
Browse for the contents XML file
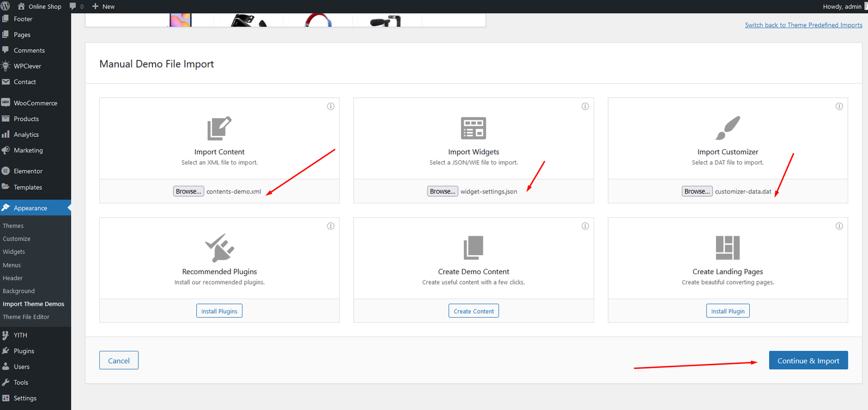188,191
